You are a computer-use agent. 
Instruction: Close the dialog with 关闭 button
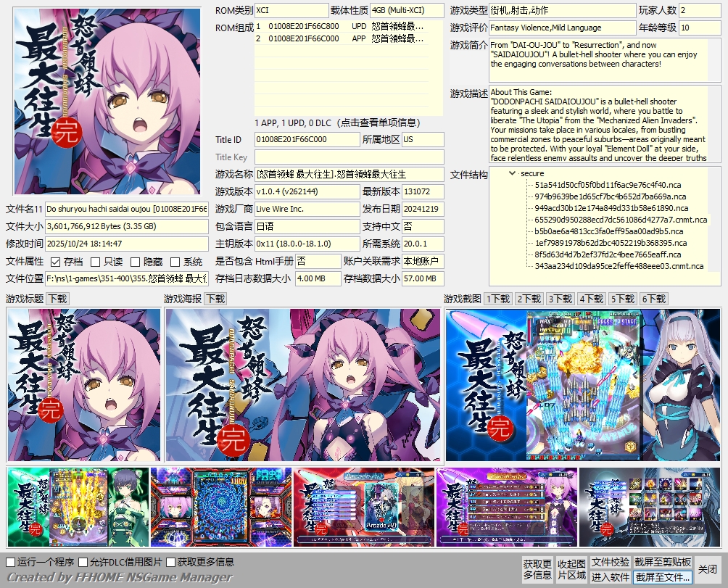coord(708,569)
